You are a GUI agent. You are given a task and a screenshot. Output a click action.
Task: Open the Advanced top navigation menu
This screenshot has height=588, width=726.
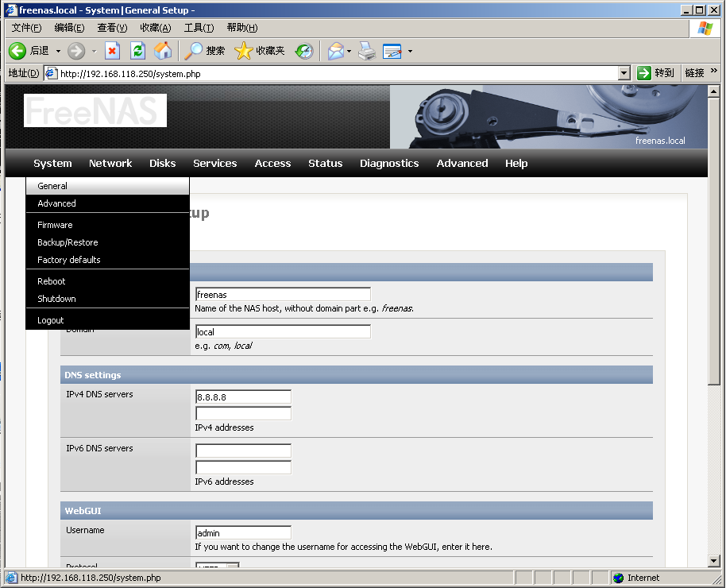(x=462, y=163)
